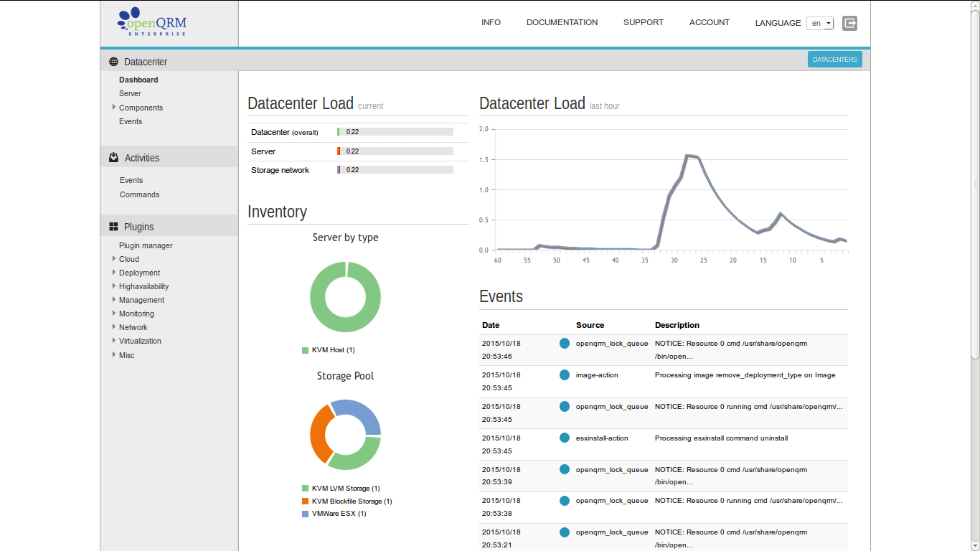Expand the Misc plugin group
Image resolution: width=980 pixels, height=551 pixels.
coord(113,354)
